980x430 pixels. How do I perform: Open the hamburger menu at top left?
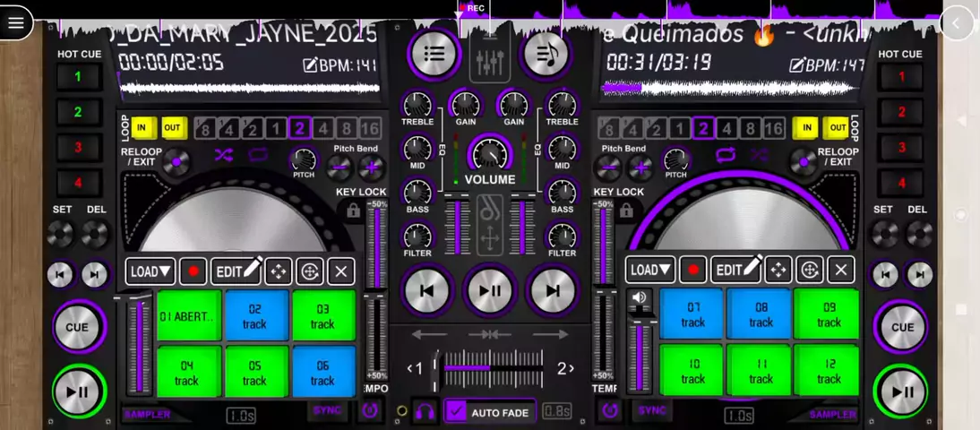15,22
